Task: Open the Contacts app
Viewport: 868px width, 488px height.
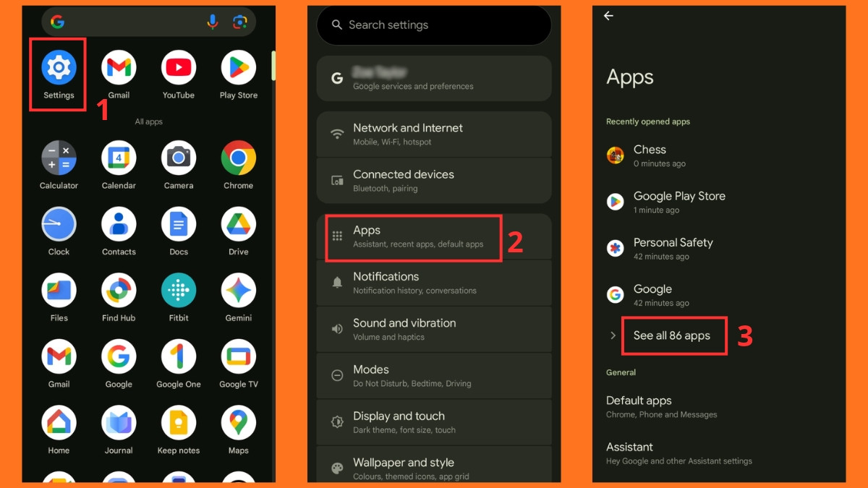Action: (119, 225)
